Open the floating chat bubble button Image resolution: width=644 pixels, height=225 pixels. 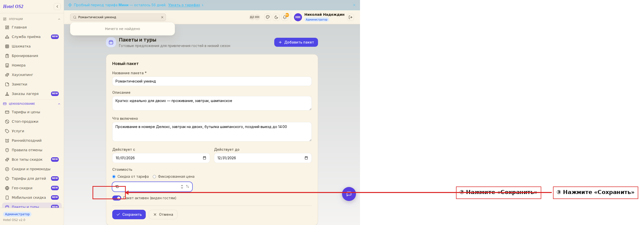coord(349,194)
